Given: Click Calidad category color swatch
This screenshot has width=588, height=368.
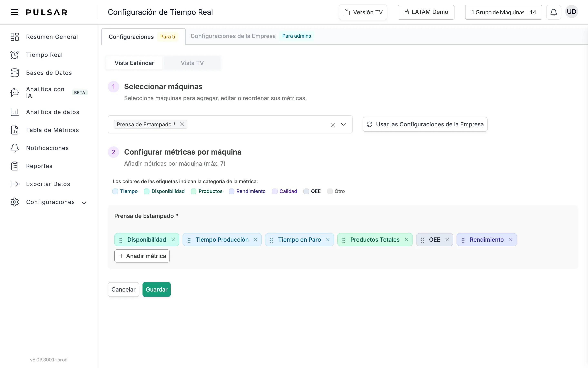Looking at the screenshot, I should pyautogui.click(x=275, y=191).
